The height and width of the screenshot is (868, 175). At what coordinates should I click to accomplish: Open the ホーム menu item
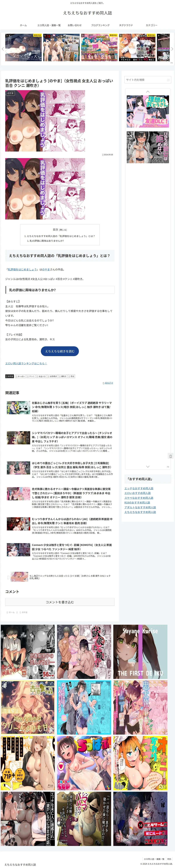coord(23,25)
